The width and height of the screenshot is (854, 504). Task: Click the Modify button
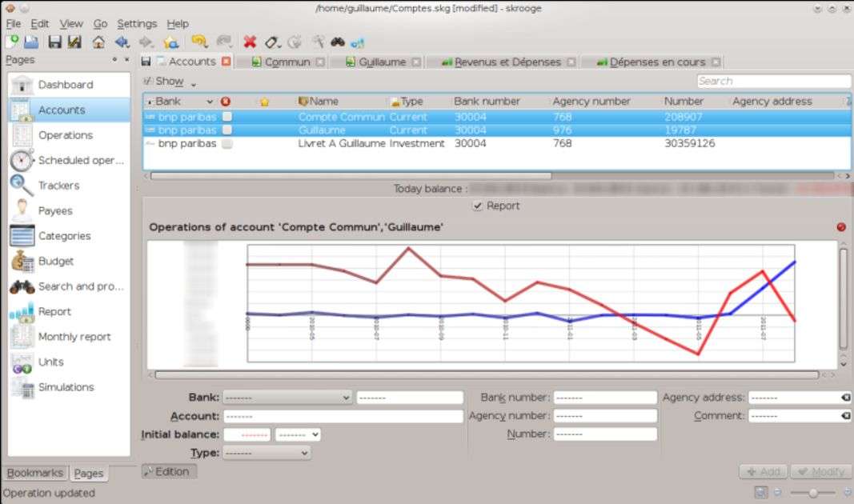pos(820,472)
